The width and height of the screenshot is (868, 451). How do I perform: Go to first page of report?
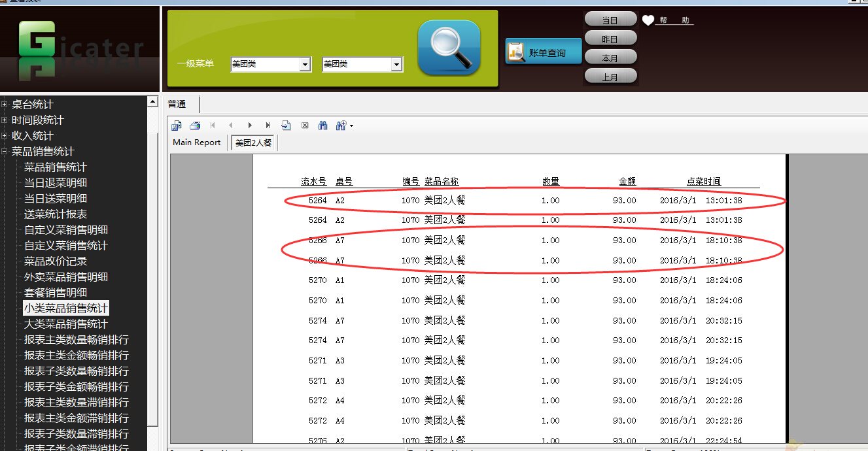[213, 125]
